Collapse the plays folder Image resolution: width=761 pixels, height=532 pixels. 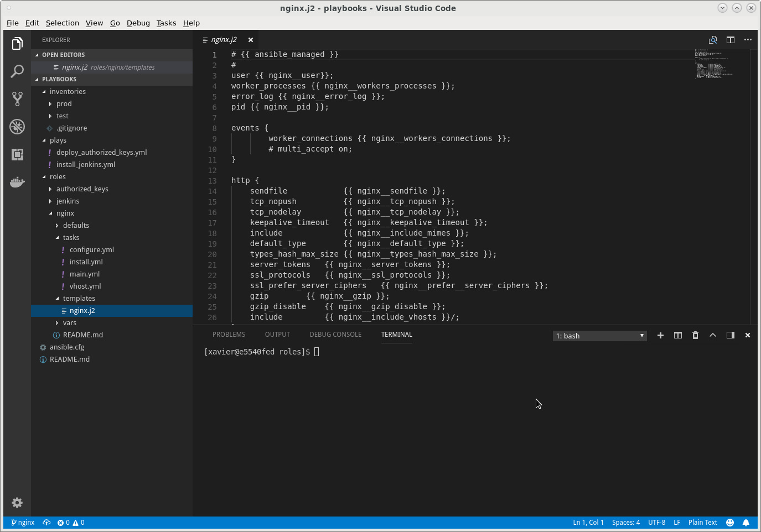(x=112, y=140)
